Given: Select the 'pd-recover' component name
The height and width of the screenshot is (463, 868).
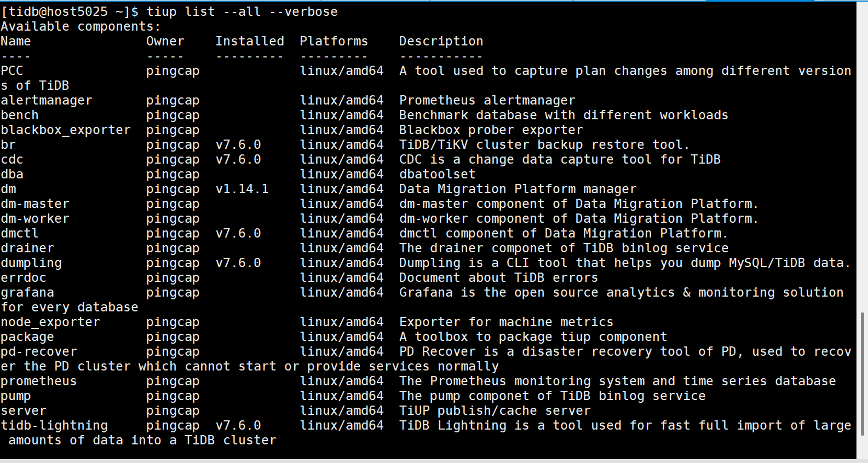Looking at the screenshot, I should tap(39, 351).
